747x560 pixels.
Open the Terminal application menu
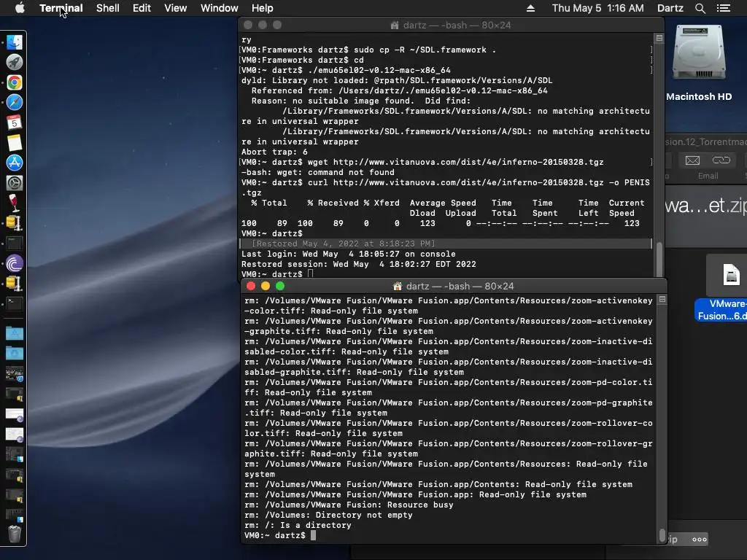[x=61, y=8]
